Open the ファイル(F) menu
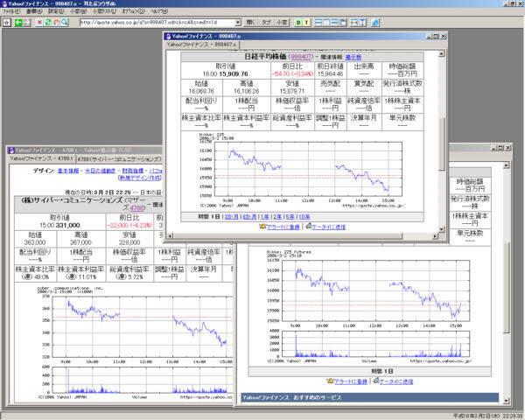 [x=11, y=11]
